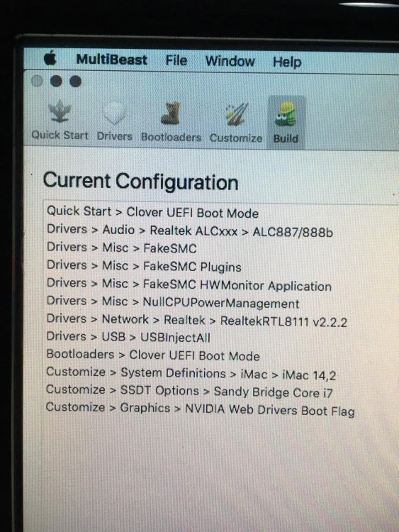Click the dark zoom window button
Image resolution: width=399 pixels, height=532 pixels.
point(76,82)
